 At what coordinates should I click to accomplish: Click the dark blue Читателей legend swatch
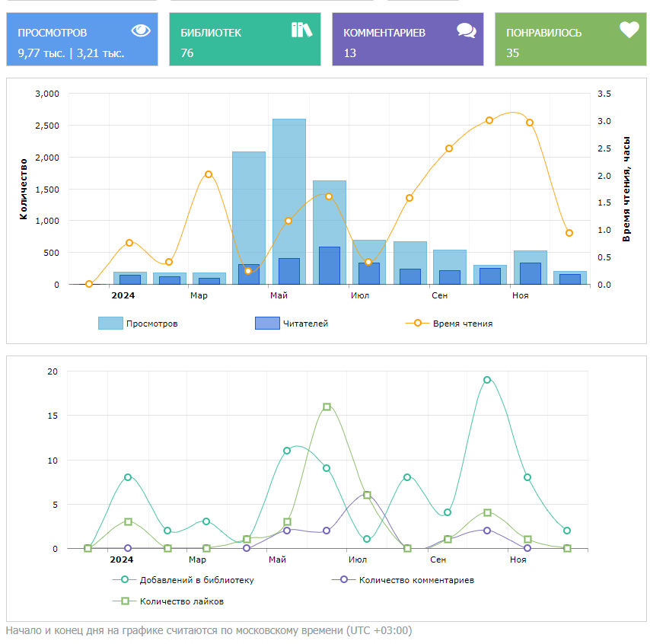pos(267,324)
